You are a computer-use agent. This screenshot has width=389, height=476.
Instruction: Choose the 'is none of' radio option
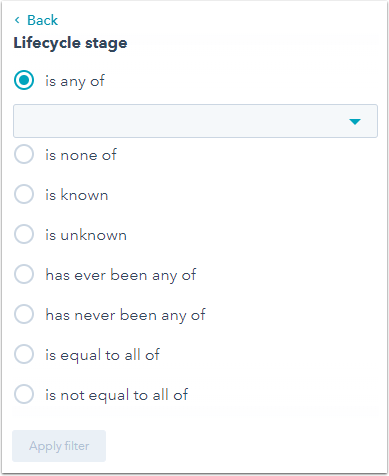click(x=24, y=154)
